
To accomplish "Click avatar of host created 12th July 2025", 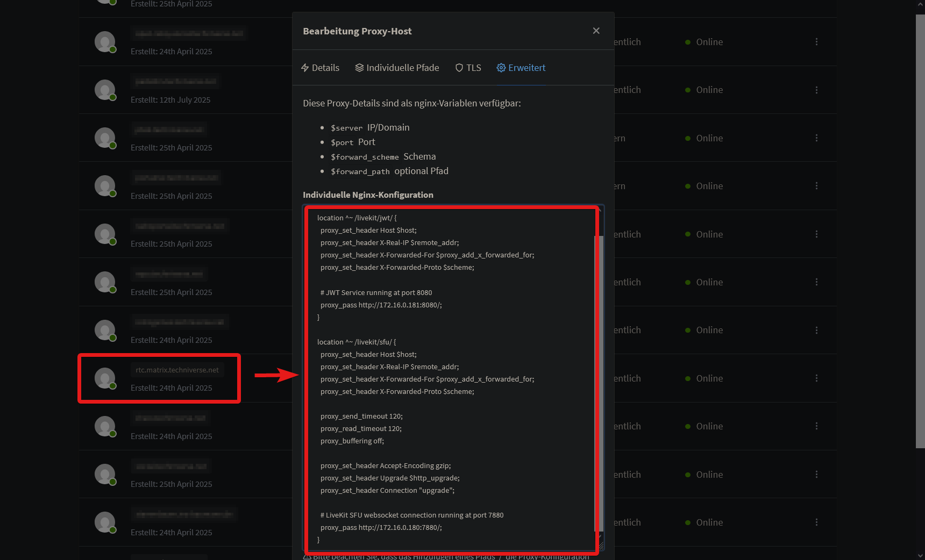I will 105,90.
